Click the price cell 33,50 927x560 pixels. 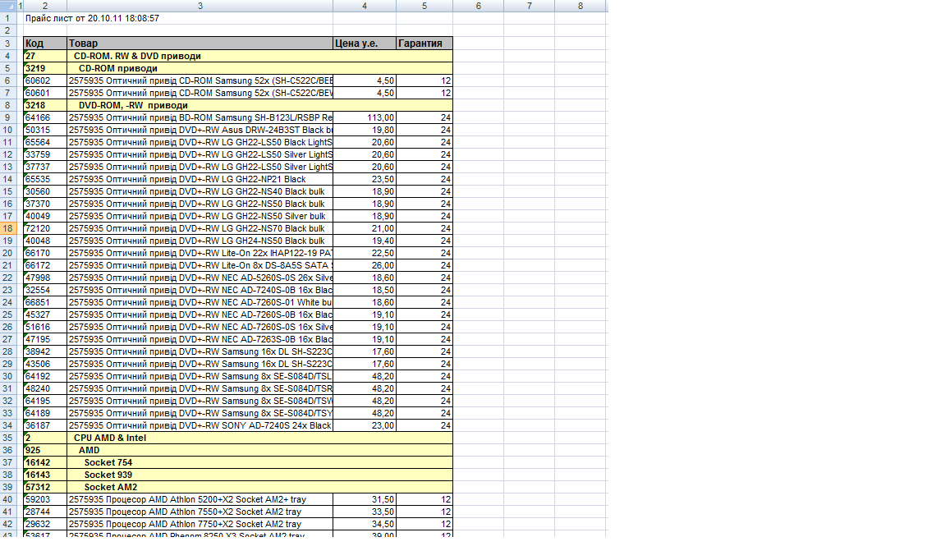(x=365, y=512)
